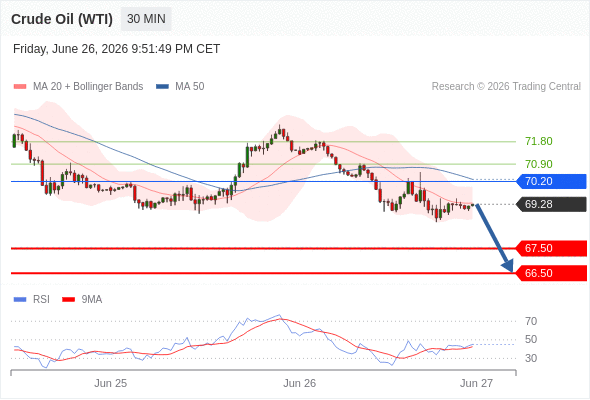Click the RSI legend label

[41, 300]
